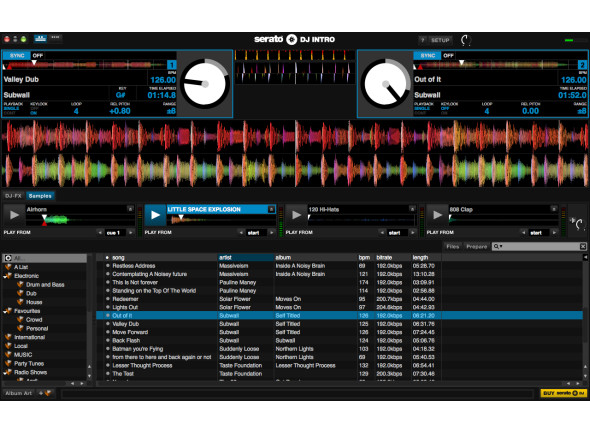Image resolution: width=590 pixels, height=434 pixels.
Task: Click the Dub crate icon
Action: click(20, 293)
